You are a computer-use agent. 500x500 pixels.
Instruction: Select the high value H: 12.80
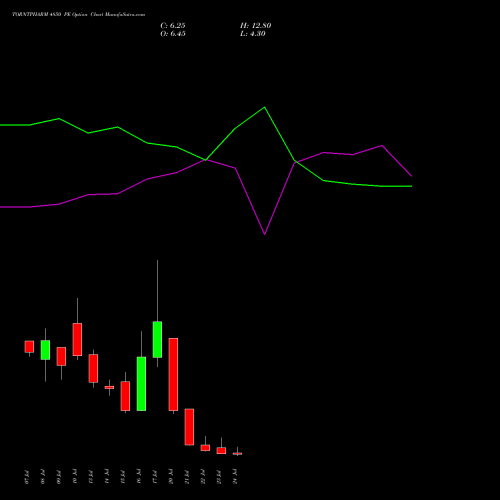(256, 26)
